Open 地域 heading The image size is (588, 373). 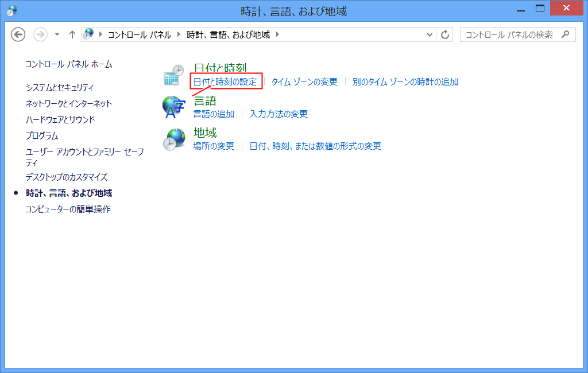click(205, 133)
